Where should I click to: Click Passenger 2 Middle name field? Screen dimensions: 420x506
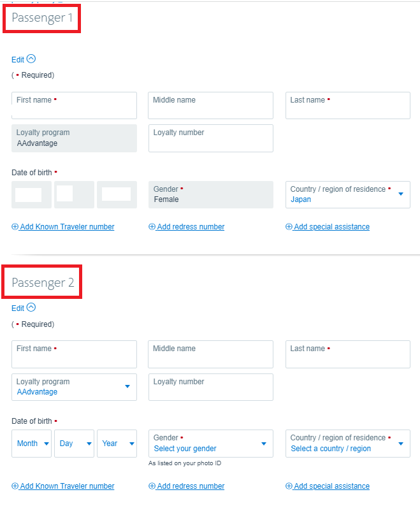point(210,354)
